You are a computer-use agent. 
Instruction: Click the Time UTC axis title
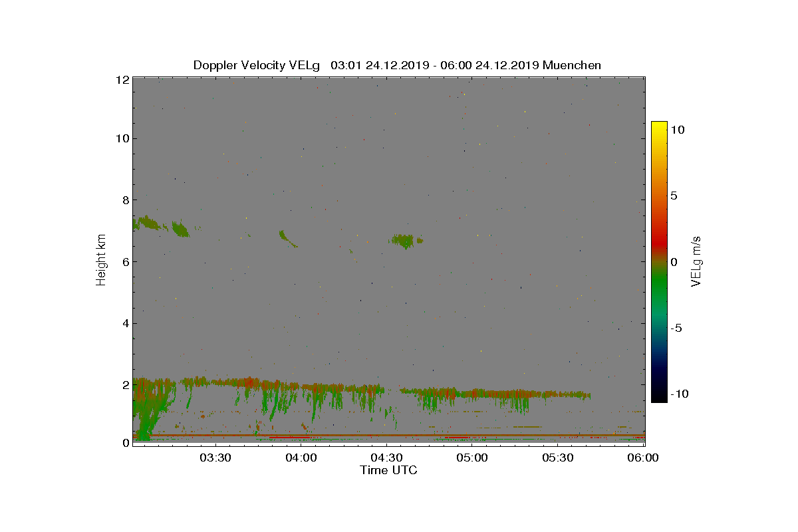tap(389, 470)
